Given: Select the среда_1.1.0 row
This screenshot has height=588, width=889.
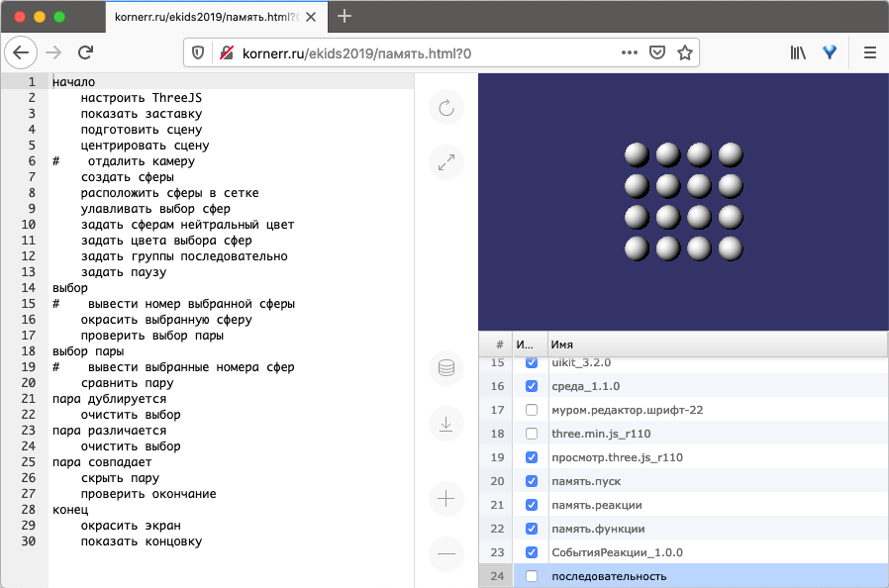Looking at the screenshot, I should click(x=693, y=386).
